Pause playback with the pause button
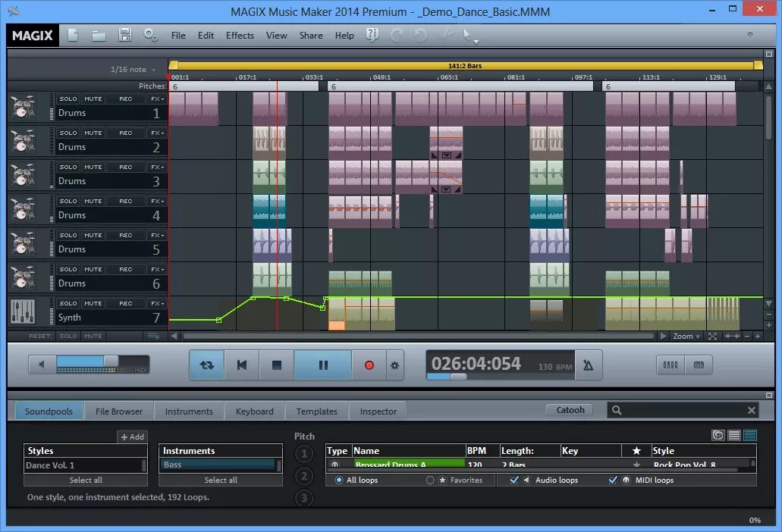The image size is (782, 532). click(x=323, y=365)
